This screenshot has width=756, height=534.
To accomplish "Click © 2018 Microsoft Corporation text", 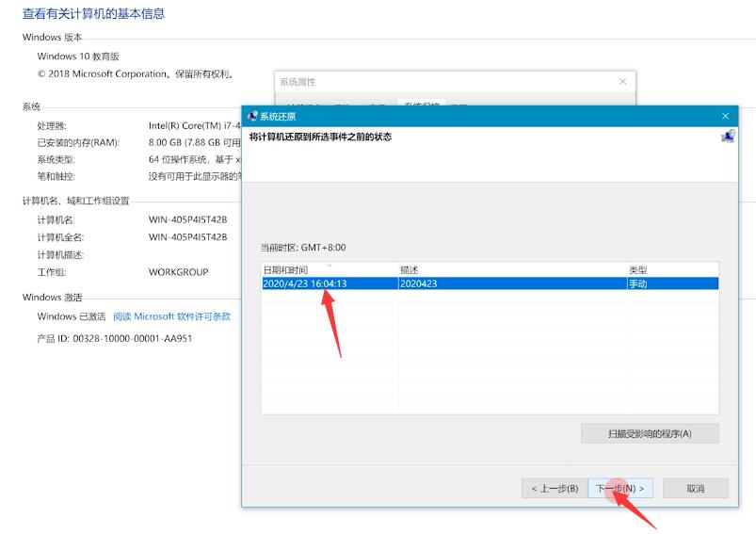I will (136, 73).
